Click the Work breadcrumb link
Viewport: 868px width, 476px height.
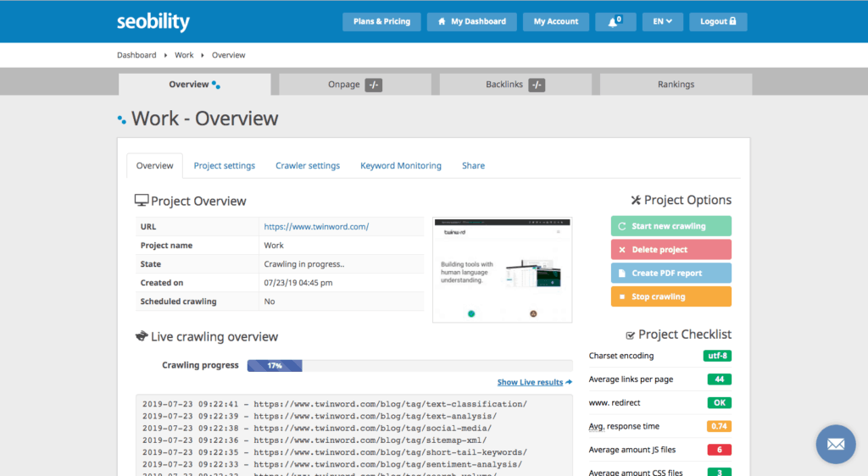(x=184, y=55)
